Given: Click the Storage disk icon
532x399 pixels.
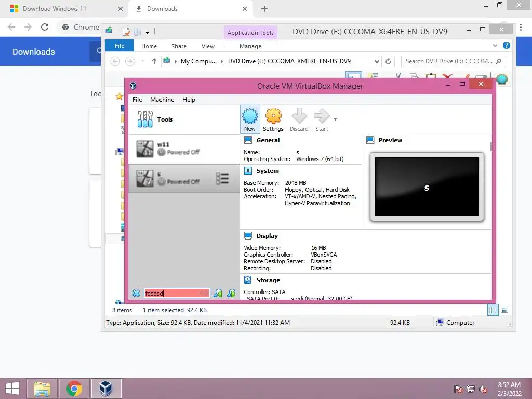Looking at the screenshot, I should pos(248,280).
